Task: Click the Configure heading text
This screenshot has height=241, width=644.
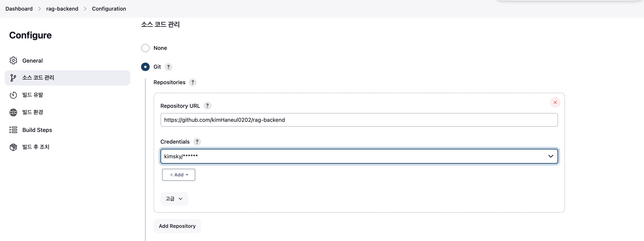Action: [x=30, y=35]
